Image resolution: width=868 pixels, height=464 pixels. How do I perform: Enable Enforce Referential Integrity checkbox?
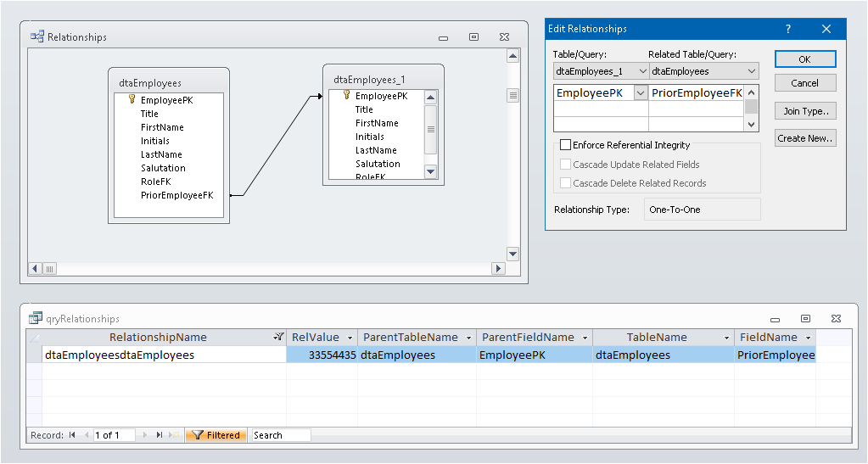[565, 145]
